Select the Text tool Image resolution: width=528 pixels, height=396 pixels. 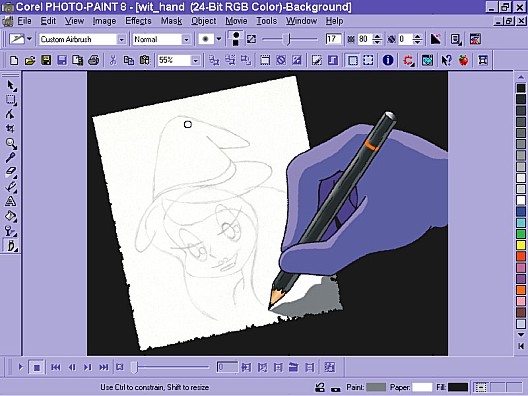(x=11, y=201)
